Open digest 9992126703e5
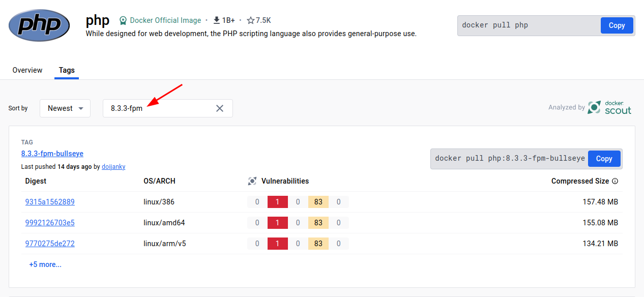 pos(50,223)
